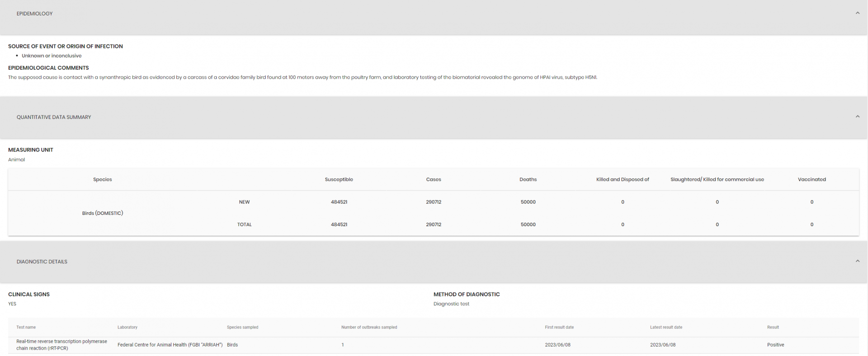Collapse the Epidemiology section chevron
The width and height of the screenshot is (868, 356).
point(857,13)
